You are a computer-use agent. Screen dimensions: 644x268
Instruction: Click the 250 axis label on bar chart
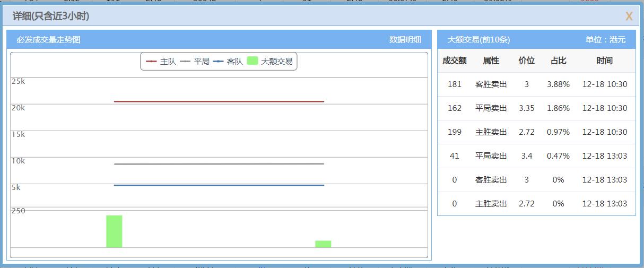point(19,211)
